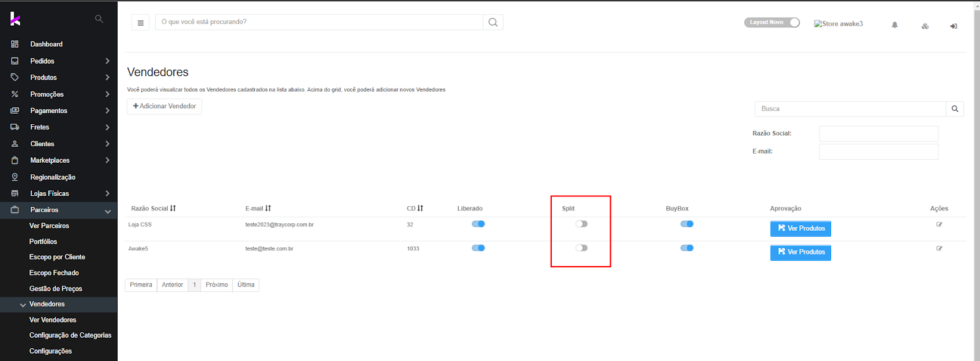The width and height of the screenshot is (980, 361).
Task: Click Adicionar Vendedor button
Action: tap(164, 106)
